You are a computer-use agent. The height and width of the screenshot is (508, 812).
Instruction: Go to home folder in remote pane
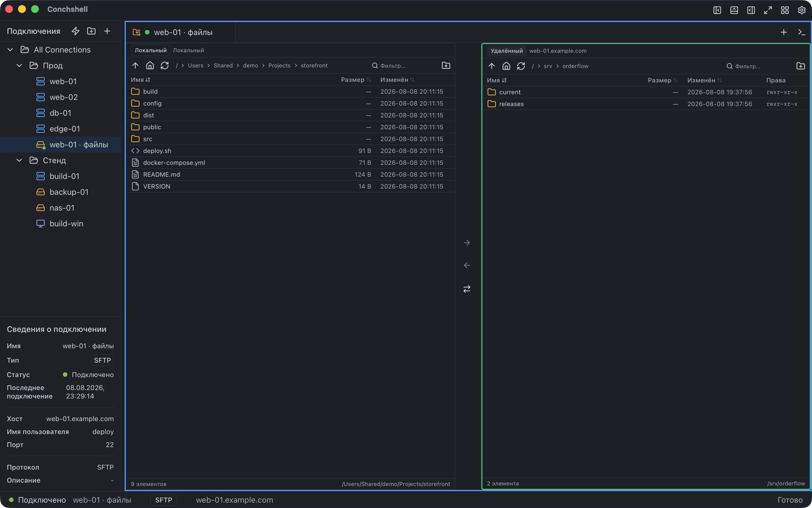click(x=506, y=66)
